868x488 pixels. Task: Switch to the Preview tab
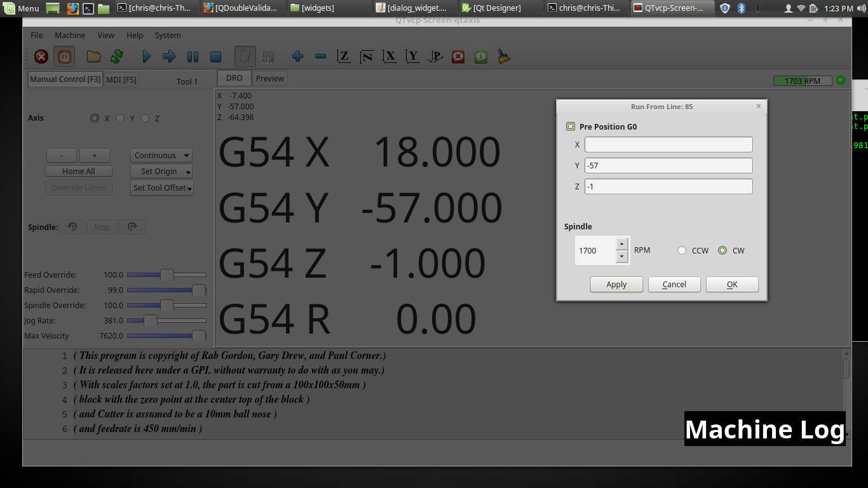270,78
